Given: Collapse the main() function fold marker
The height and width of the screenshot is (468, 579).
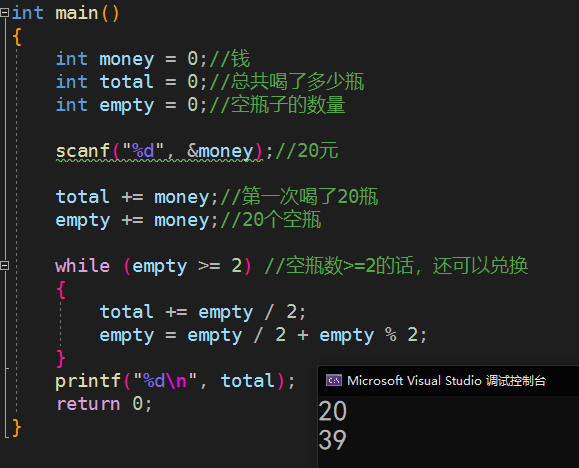Looking at the screenshot, I should click(x=4, y=13).
